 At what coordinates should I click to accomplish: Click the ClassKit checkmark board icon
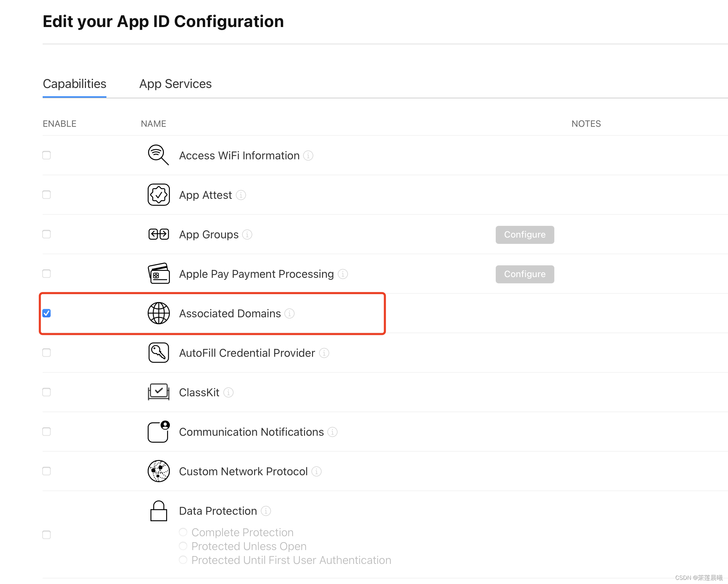(x=158, y=392)
